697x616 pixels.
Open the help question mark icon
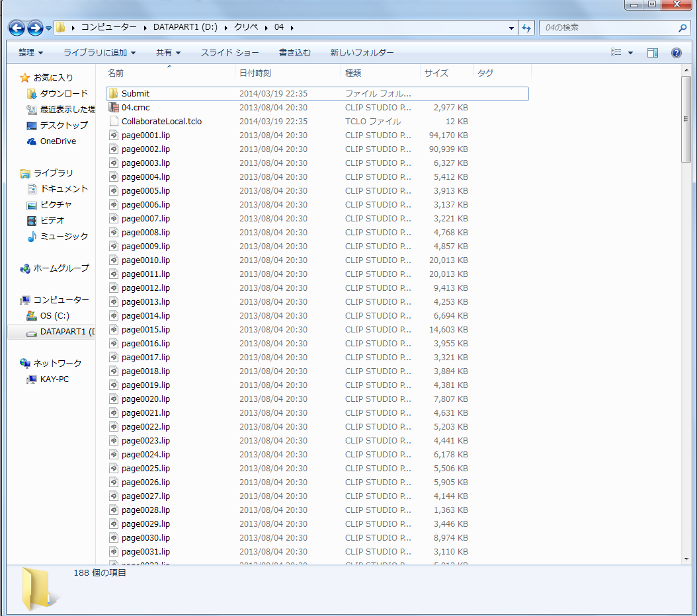coord(676,53)
